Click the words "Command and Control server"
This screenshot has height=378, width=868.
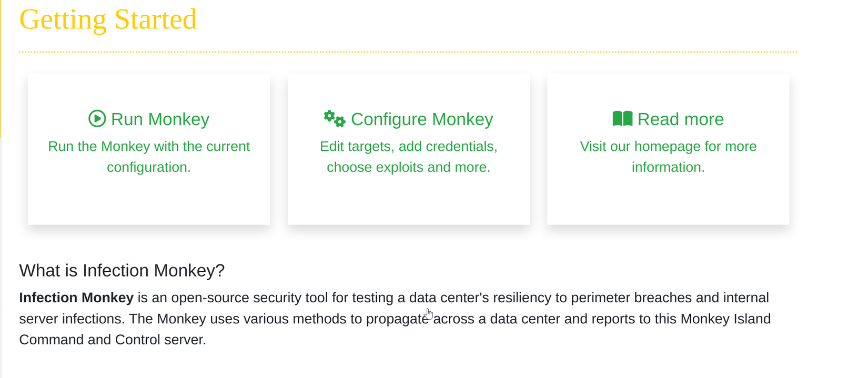point(112,340)
